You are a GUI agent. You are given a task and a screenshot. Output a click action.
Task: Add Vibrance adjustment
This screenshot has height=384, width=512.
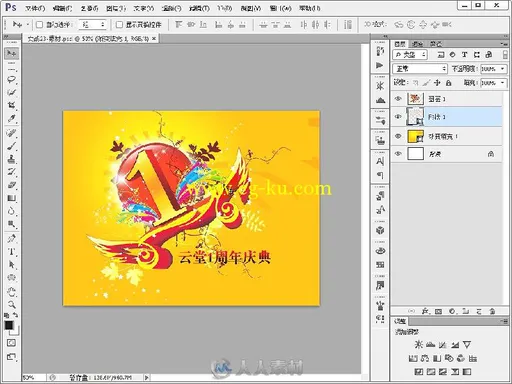(467, 345)
